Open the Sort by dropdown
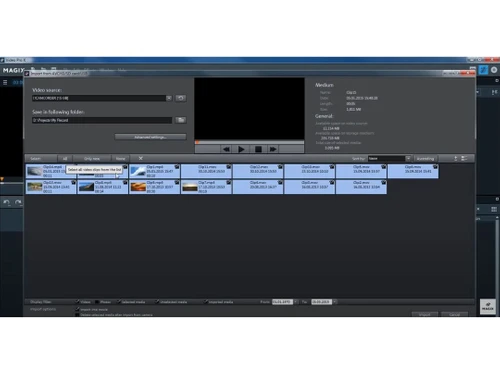The width and height of the screenshot is (500, 375). [408, 159]
